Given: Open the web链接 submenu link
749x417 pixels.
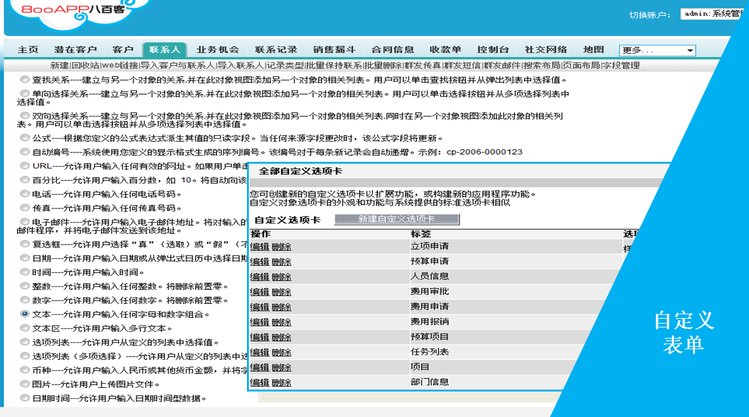Looking at the screenshot, I should point(119,65).
